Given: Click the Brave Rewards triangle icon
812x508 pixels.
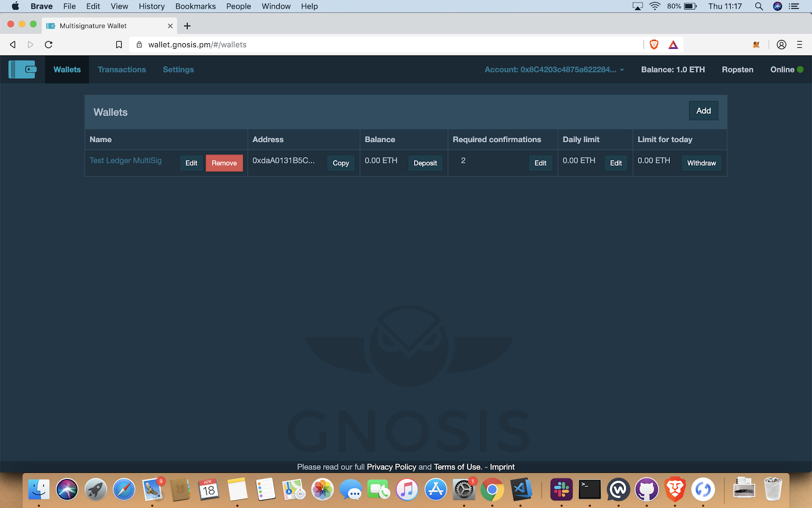Looking at the screenshot, I should (x=673, y=45).
